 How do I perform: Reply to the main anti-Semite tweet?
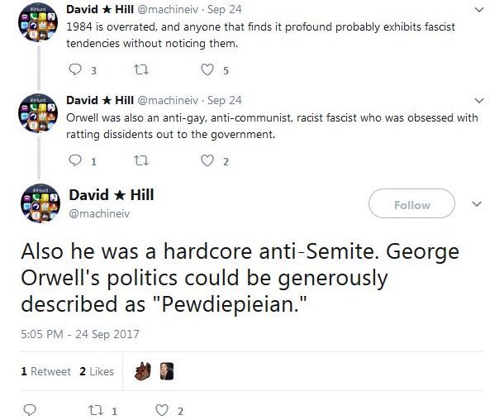30,409
